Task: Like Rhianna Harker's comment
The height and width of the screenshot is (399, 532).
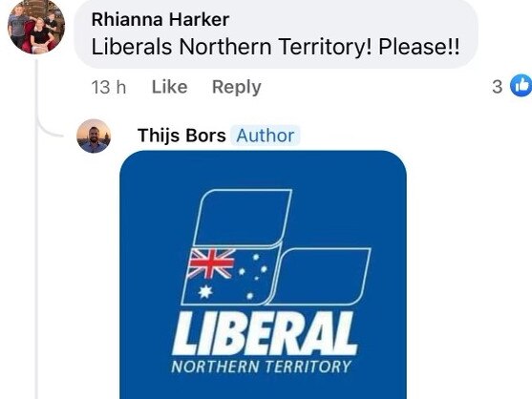Action: (169, 87)
